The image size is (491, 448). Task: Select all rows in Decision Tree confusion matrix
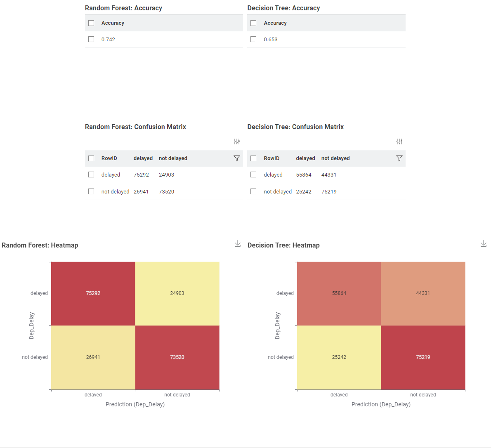point(253,158)
